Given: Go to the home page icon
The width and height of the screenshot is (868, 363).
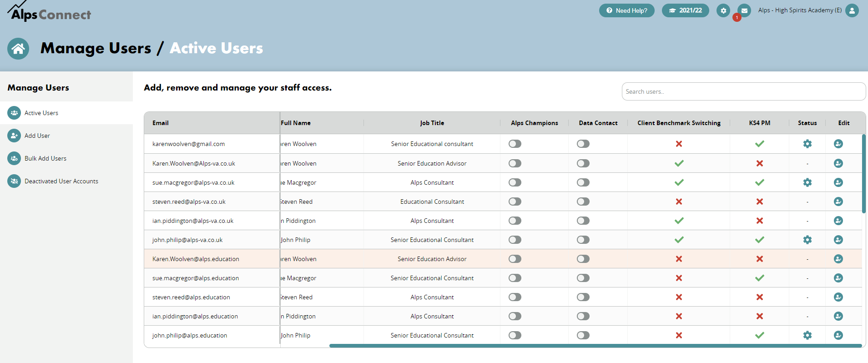Looking at the screenshot, I should point(18,49).
